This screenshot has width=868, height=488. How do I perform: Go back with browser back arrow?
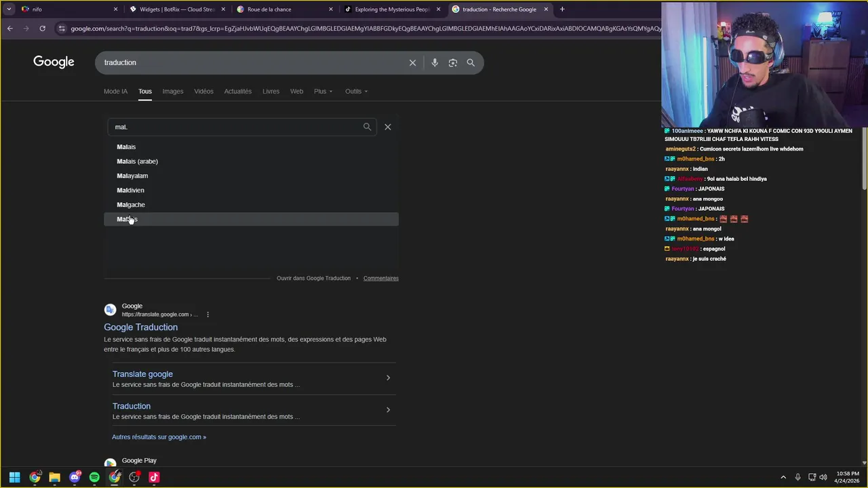[x=9, y=28]
